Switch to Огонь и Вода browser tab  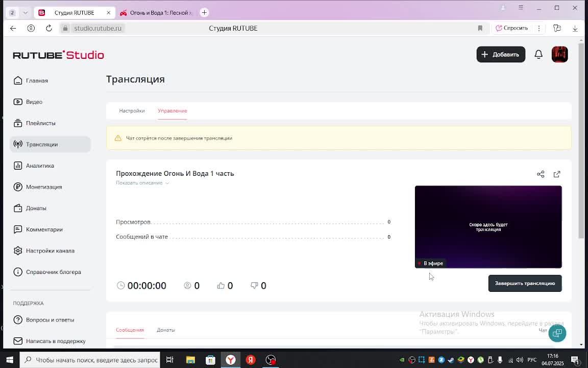click(x=157, y=13)
